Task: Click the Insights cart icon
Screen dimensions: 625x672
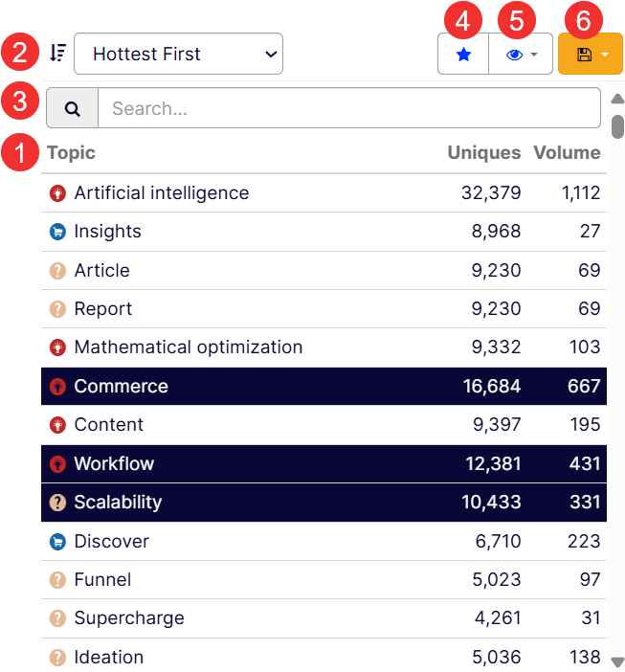Action: [57, 232]
